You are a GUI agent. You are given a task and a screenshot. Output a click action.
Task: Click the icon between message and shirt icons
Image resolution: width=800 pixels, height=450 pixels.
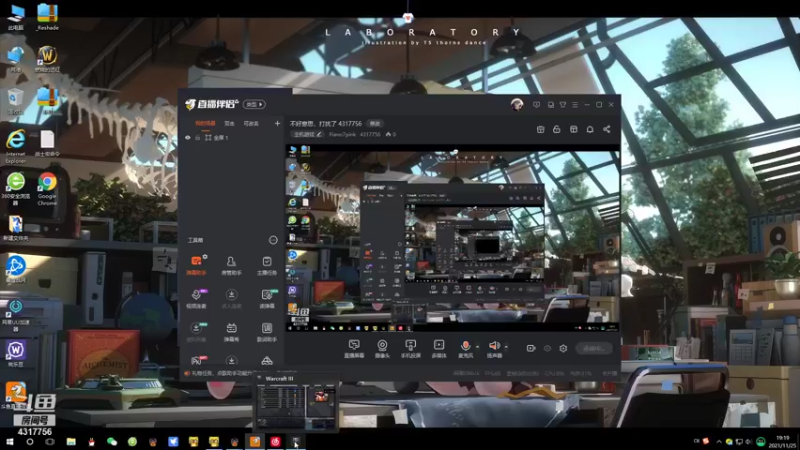pyautogui.click(x=551, y=105)
